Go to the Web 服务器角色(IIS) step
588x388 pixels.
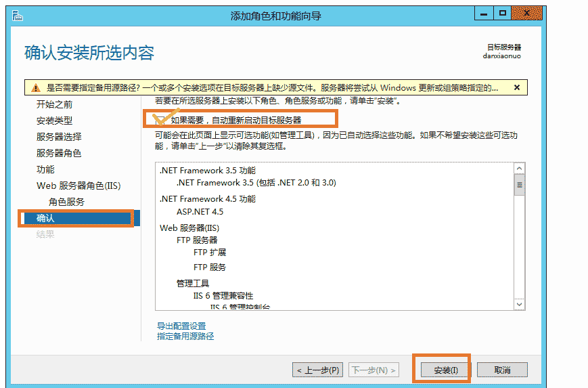click(x=78, y=186)
